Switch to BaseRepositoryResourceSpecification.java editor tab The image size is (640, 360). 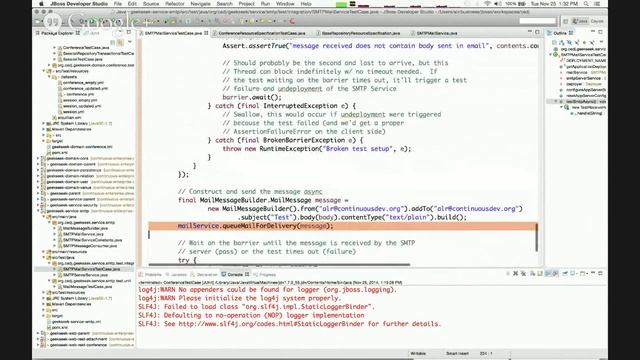[360, 33]
